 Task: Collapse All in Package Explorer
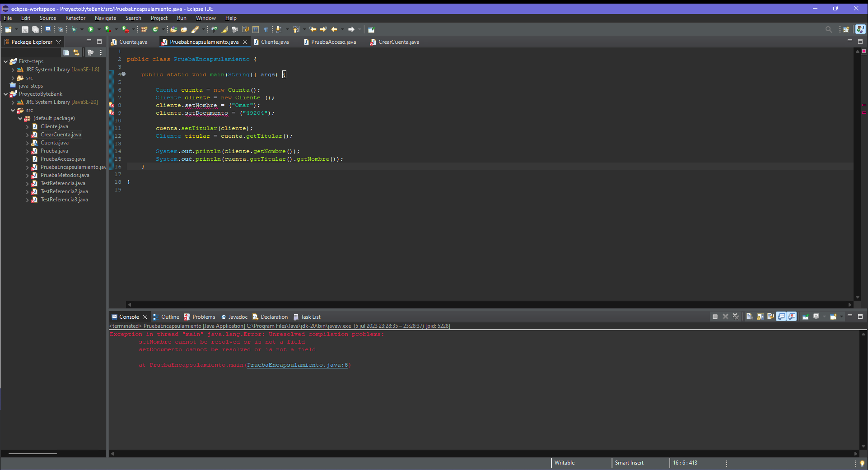(x=66, y=52)
